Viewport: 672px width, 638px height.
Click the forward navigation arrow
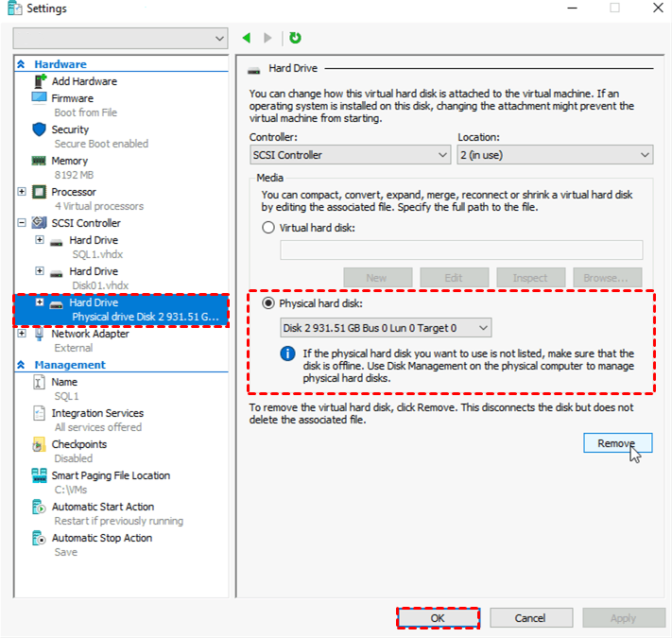coord(267,38)
